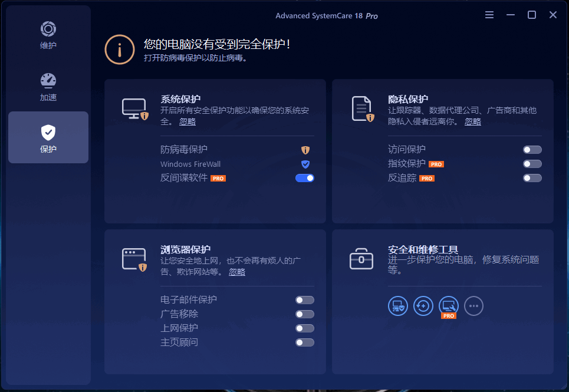Viewport: 569px width, 392px height.
Task: Open the circular restore tool icon
Action: point(423,306)
